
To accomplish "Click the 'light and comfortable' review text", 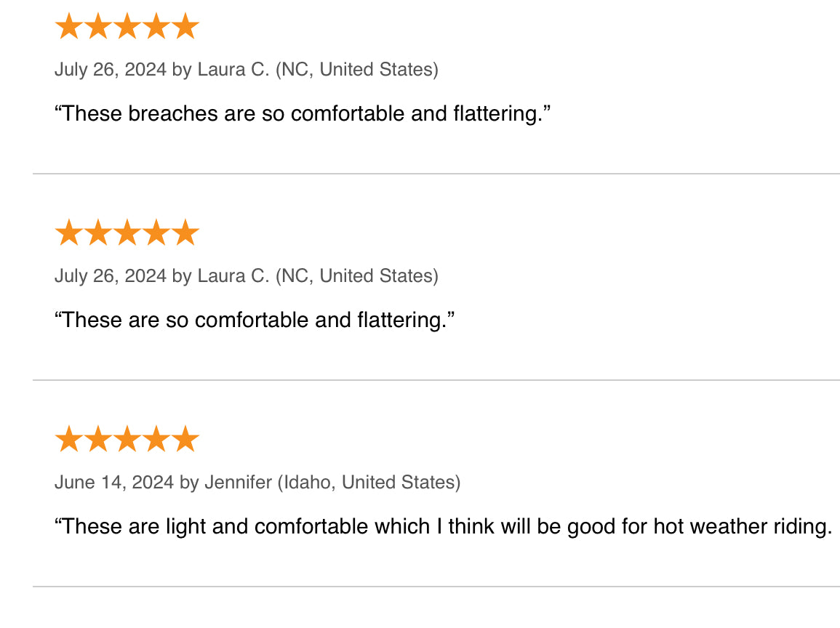I will pyautogui.click(x=444, y=527).
